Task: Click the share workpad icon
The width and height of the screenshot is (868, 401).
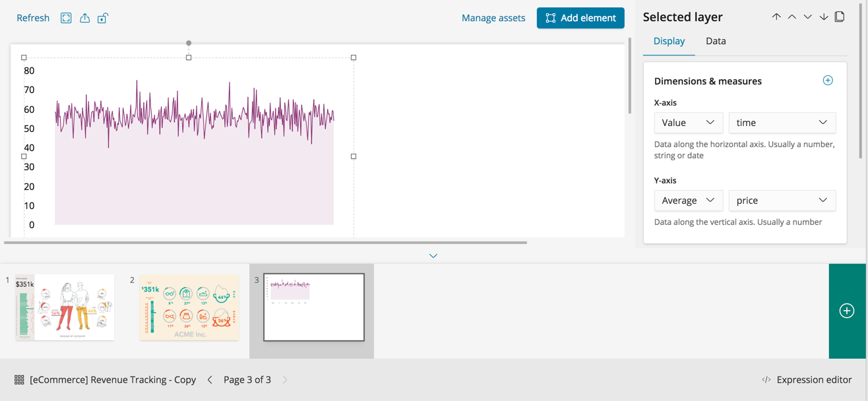Action: (84, 18)
